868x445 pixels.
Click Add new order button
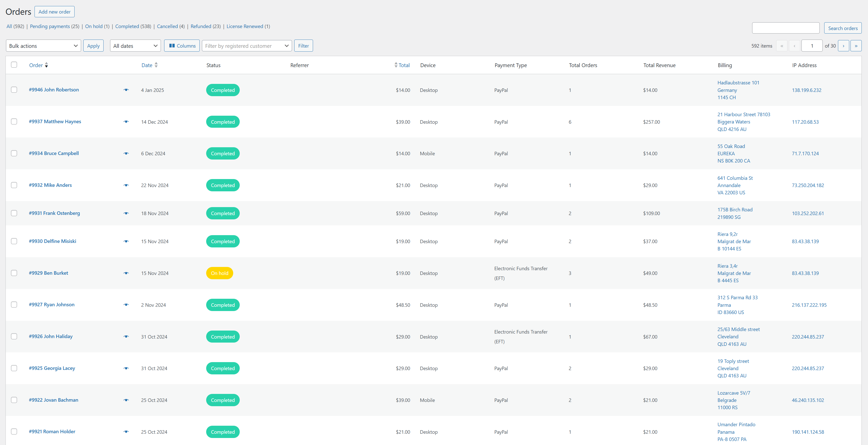[x=55, y=12]
